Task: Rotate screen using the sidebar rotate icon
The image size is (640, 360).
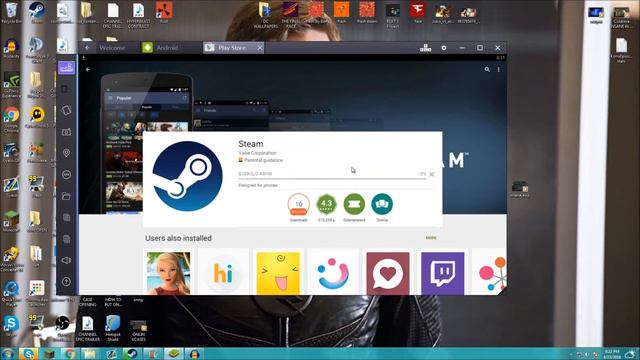Action: (x=66, y=110)
